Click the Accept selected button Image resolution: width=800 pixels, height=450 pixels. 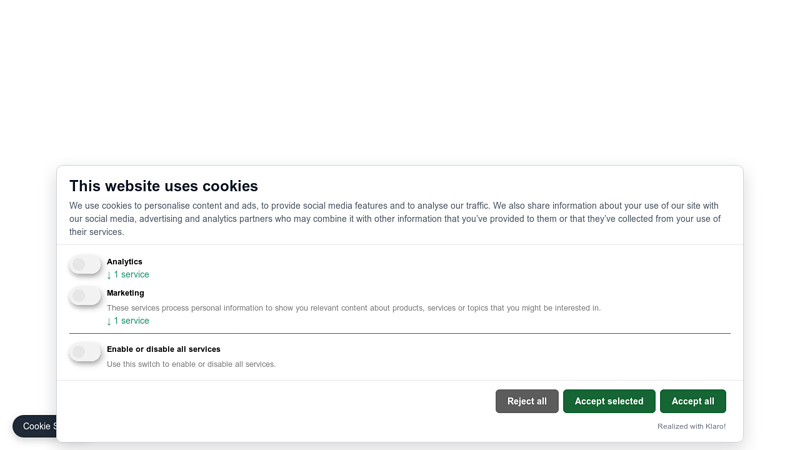[x=609, y=401]
